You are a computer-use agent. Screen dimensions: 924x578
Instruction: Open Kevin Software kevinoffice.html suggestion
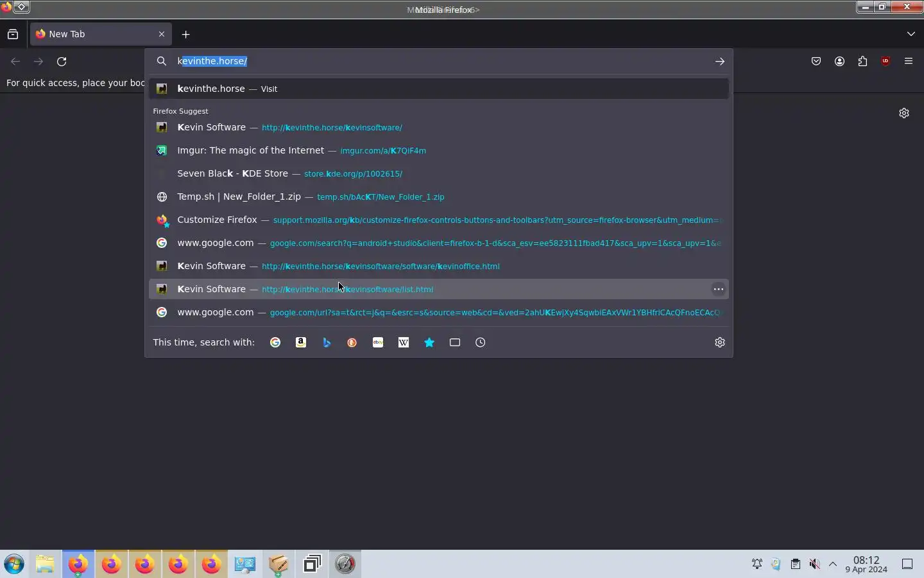point(439,266)
